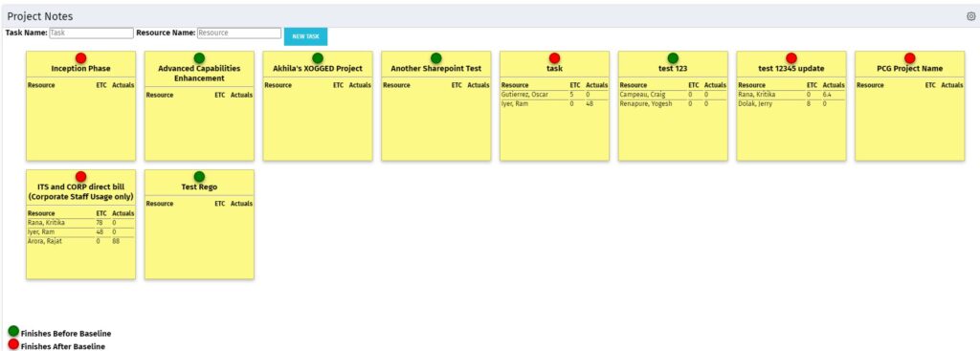
Task: Open the settings gear in Project Notes header
Action: click(971, 17)
